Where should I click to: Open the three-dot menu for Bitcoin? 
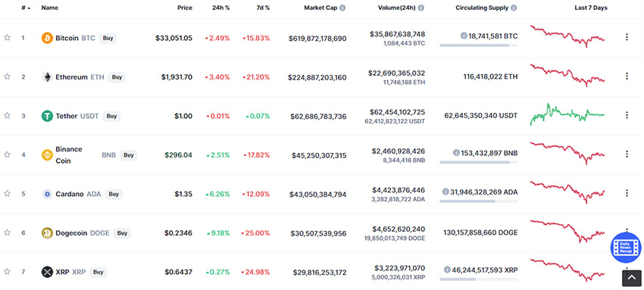point(627,37)
